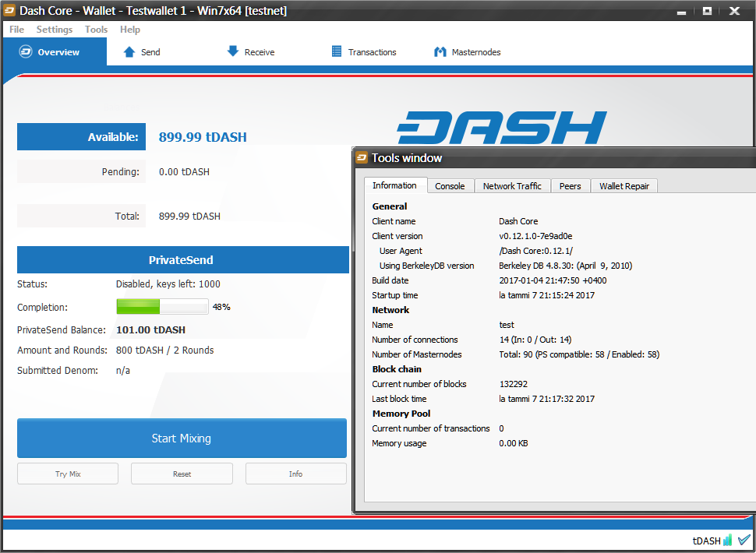Image resolution: width=756 pixels, height=553 pixels.
Task: Show the Peers tab
Action: click(x=571, y=186)
